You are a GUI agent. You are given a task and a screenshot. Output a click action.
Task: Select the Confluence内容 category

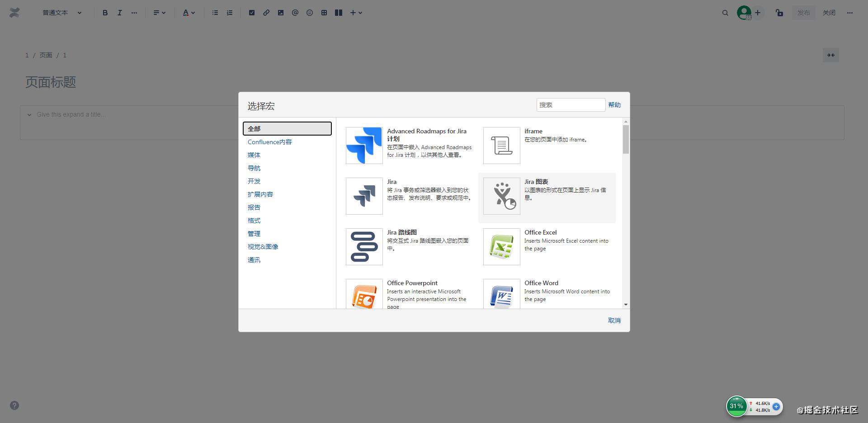point(270,142)
